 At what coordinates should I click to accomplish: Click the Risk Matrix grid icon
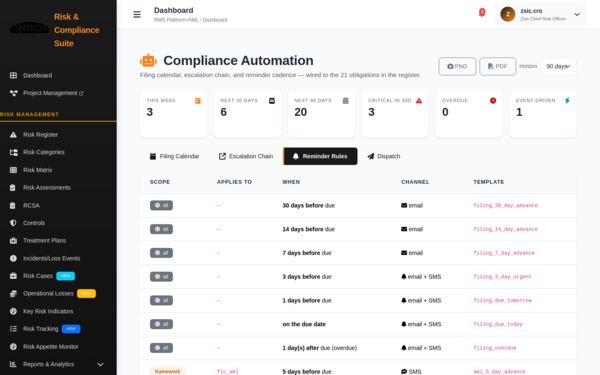click(13, 170)
